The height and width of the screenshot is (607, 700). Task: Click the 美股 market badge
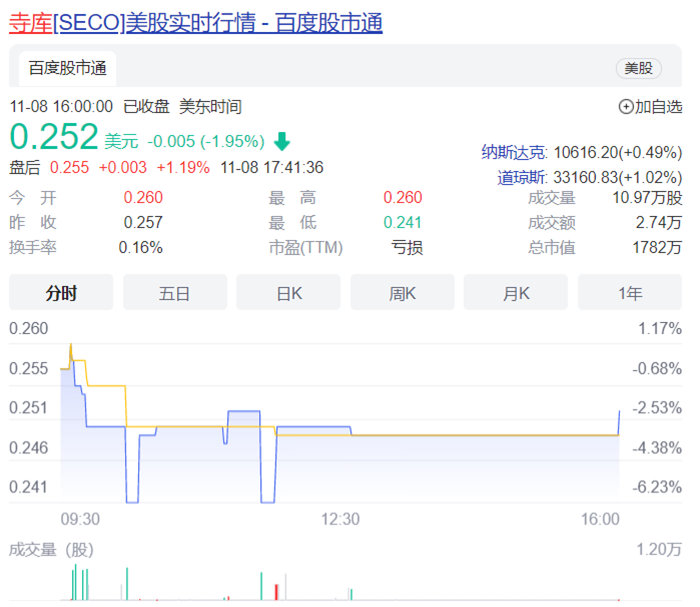638,68
